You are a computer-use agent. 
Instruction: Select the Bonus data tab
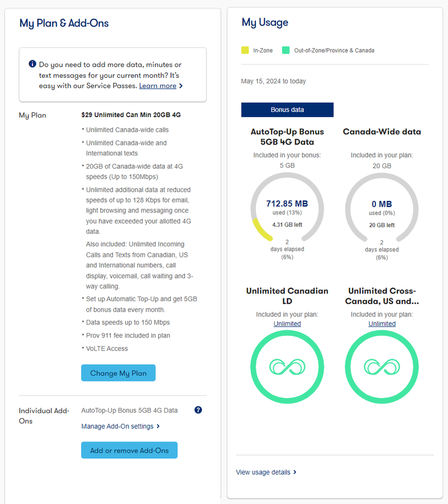[287, 109]
